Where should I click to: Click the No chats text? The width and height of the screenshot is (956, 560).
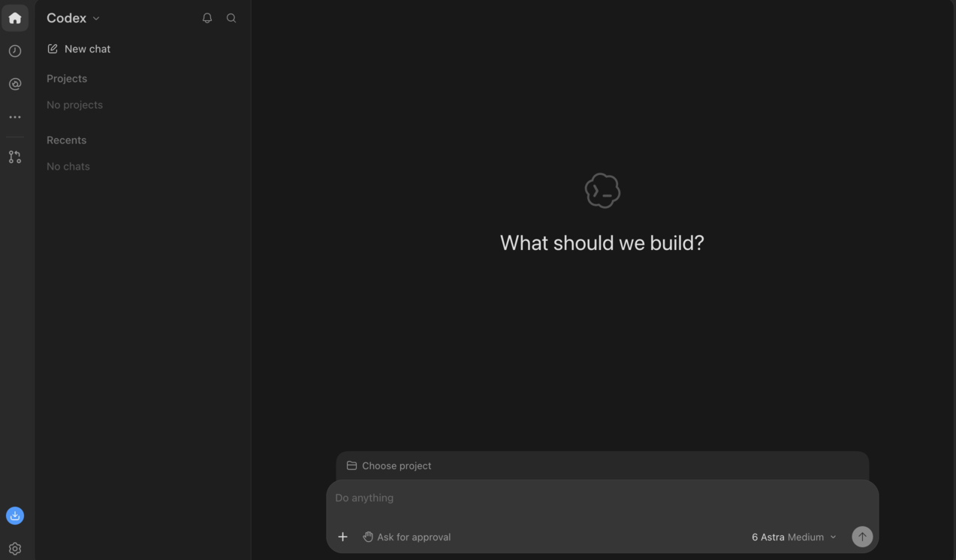pos(68,167)
